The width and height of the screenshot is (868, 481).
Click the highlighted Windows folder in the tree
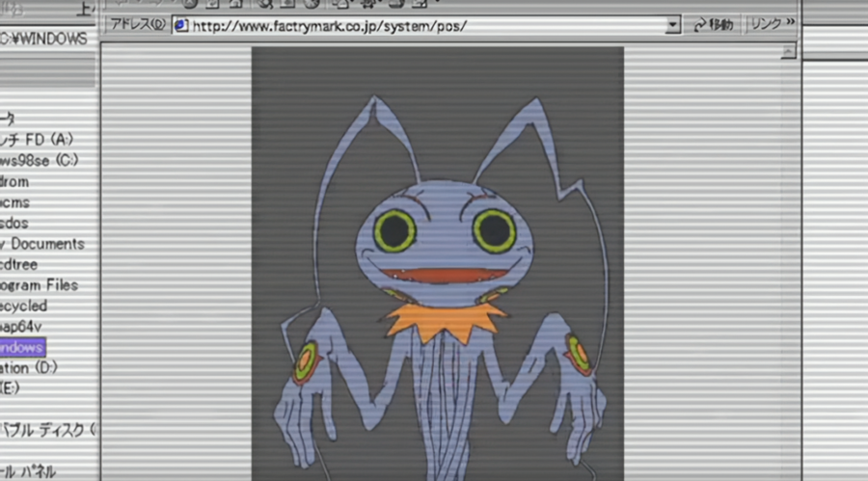coord(22,348)
